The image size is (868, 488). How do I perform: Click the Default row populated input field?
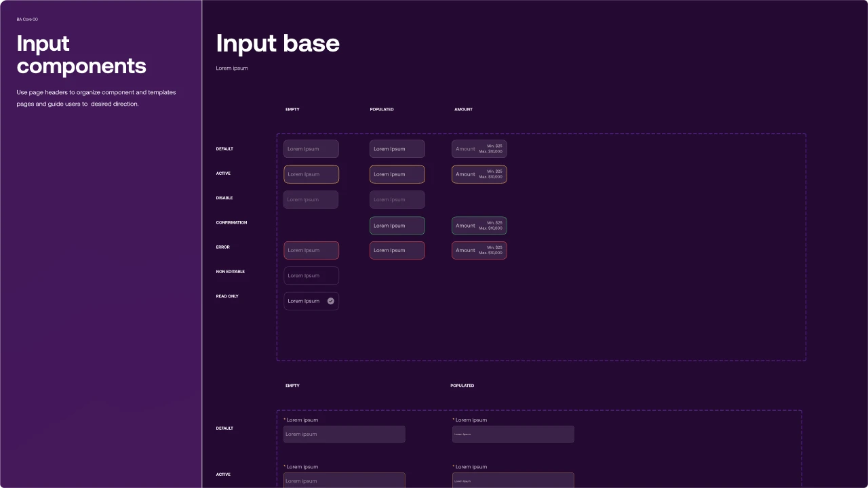(397, 149)
